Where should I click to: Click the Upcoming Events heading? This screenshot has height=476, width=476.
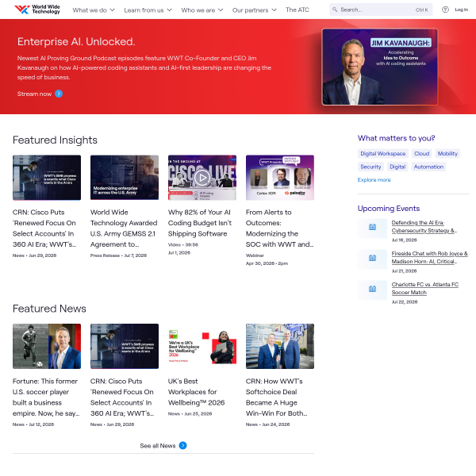pyautogui.click(x=389, y=209)
